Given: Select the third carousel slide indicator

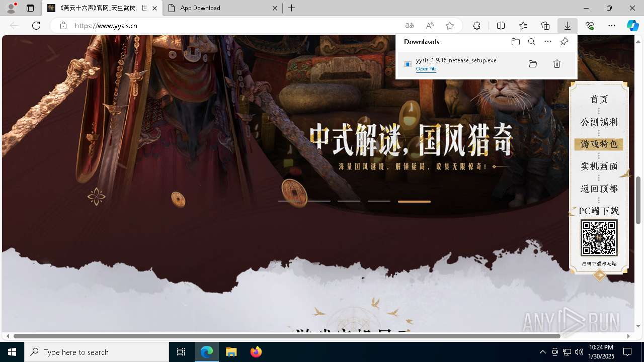Looking at the screenshot, I should pos(349,201).
